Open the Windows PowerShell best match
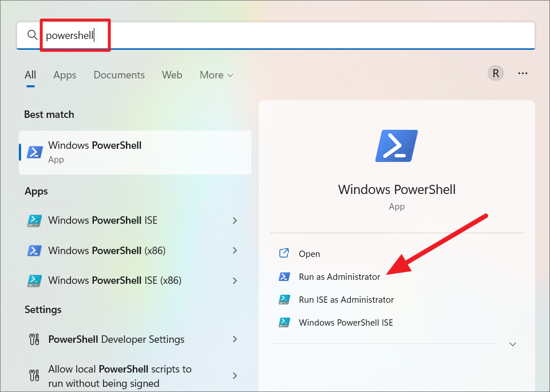This screenshot has width=550, height=392. (x=135, y=153)
